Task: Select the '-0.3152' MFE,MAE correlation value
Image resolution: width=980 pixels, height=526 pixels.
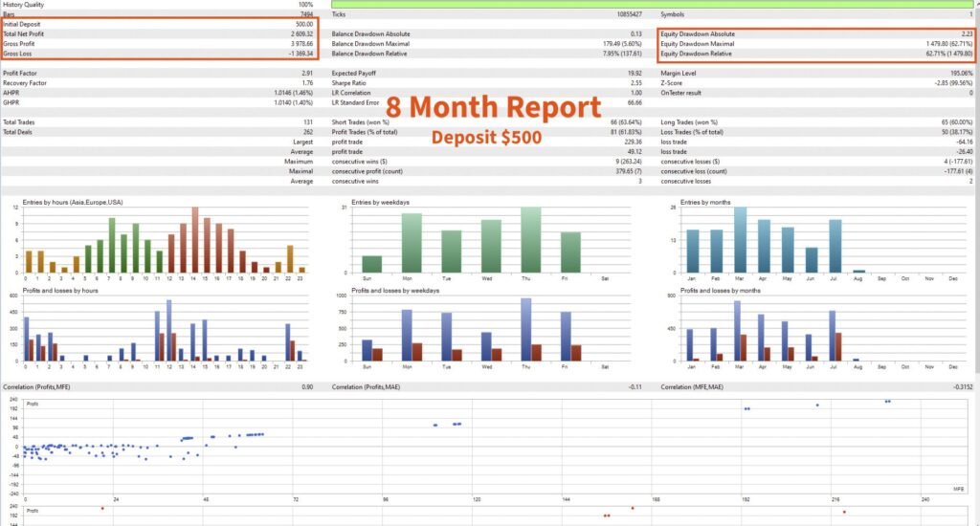Action: 963,387
